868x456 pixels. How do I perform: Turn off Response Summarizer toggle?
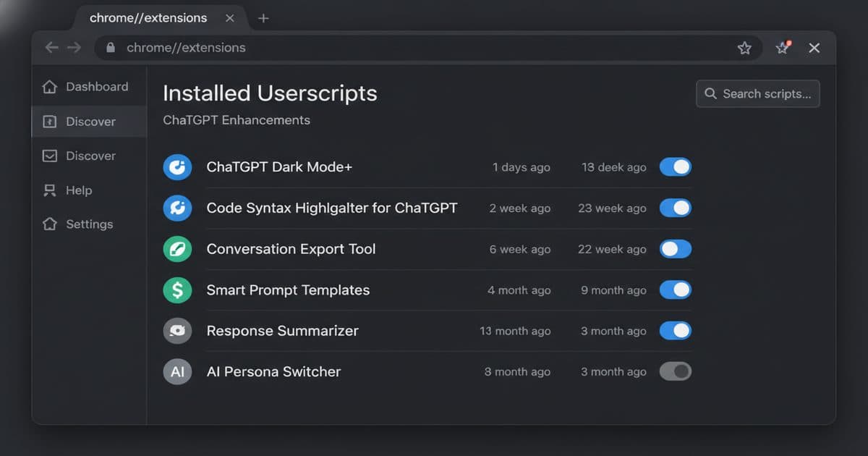tap(676, 331)
